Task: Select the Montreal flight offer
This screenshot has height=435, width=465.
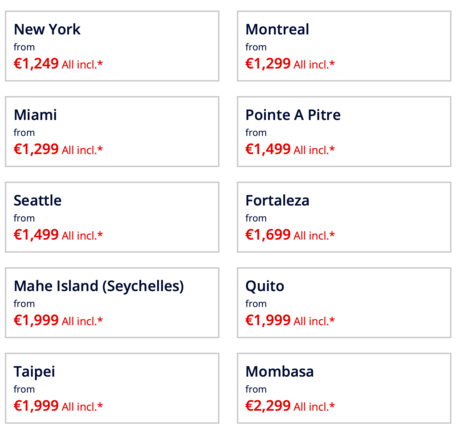Action: pos(344,46)
